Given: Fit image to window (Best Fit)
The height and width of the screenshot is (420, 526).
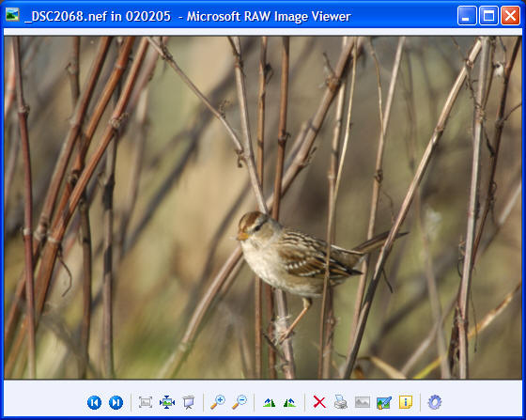Looking at the screenshot, I should tap(146, 402).
